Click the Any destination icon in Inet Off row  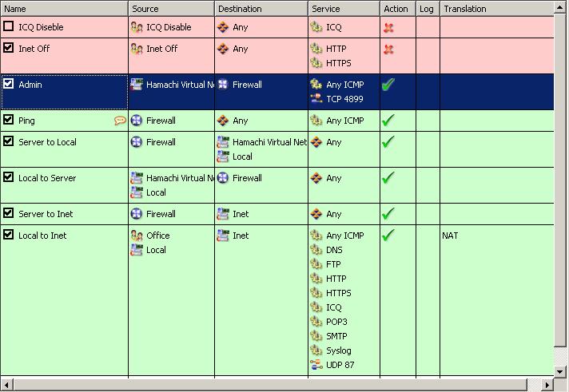click(x=223, y=49)
